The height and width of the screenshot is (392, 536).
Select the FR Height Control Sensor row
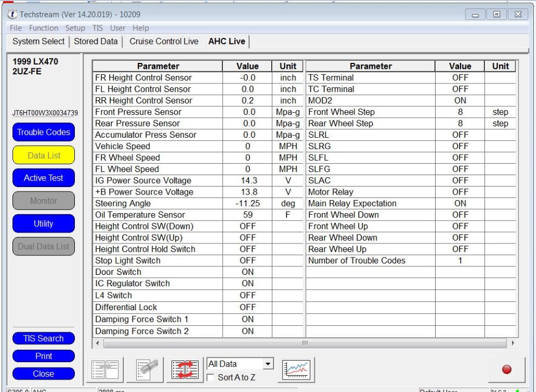tap(198, 78)
